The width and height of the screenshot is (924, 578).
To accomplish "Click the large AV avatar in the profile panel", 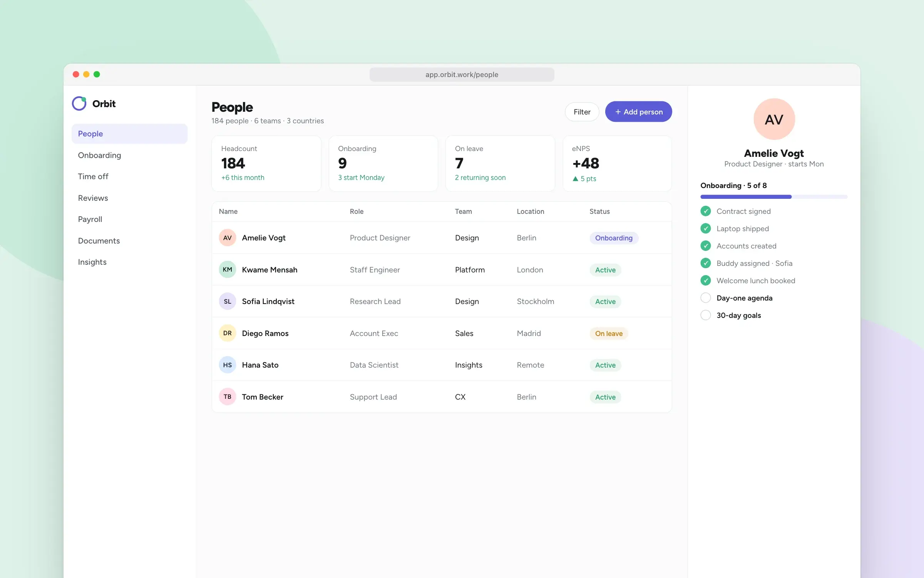I will (774, 119).
